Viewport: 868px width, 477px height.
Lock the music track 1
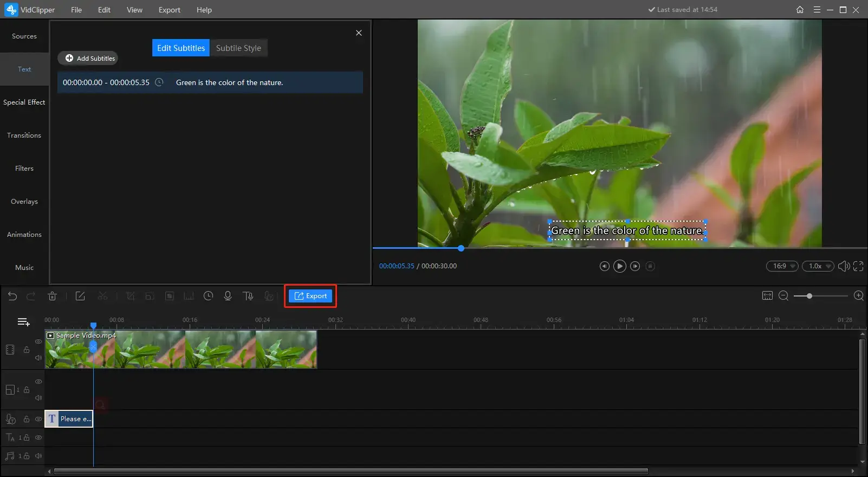[x=26, y=456]
